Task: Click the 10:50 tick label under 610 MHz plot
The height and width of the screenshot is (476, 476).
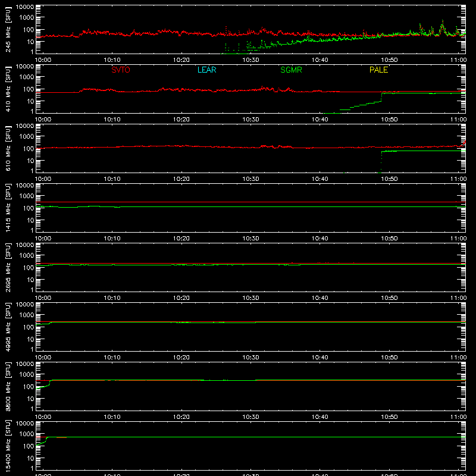Action: [389, 179]
